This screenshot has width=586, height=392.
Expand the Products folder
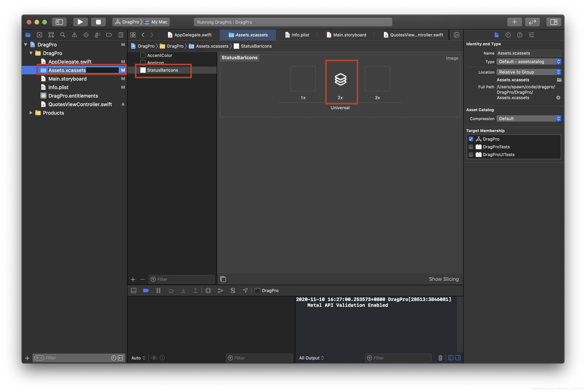pyautogui.click(x=31, y=113)
